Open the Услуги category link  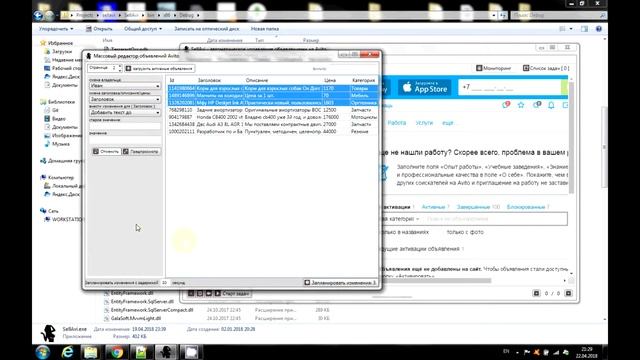point(424,122)
